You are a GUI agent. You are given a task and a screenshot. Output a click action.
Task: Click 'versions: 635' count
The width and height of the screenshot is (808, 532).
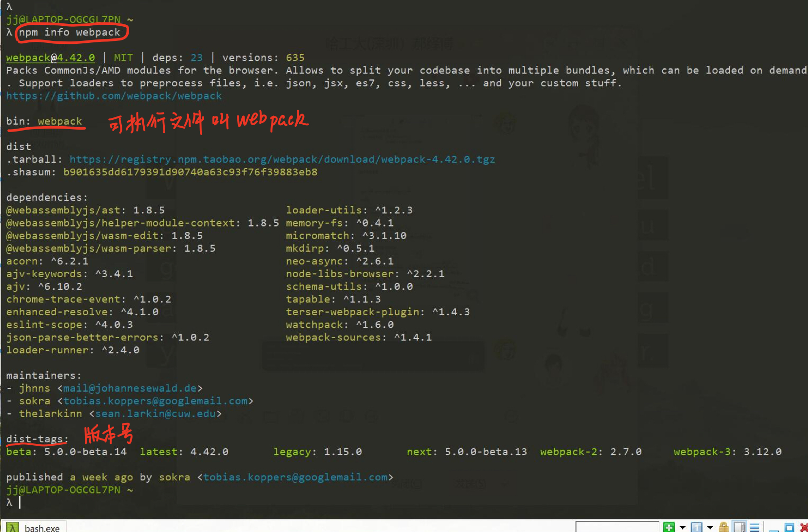pyautogui.click(x=264, y=57)
